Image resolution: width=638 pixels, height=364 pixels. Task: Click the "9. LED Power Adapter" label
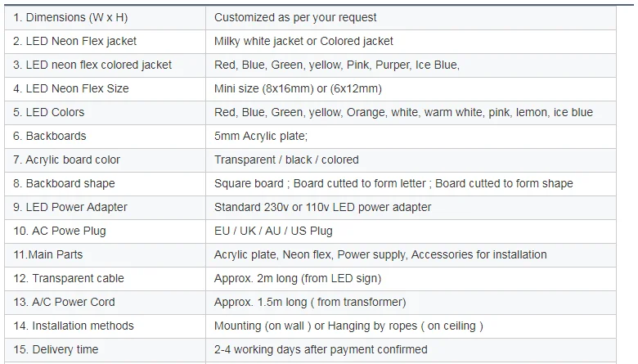pyautogui.click(x=70, y=207)
